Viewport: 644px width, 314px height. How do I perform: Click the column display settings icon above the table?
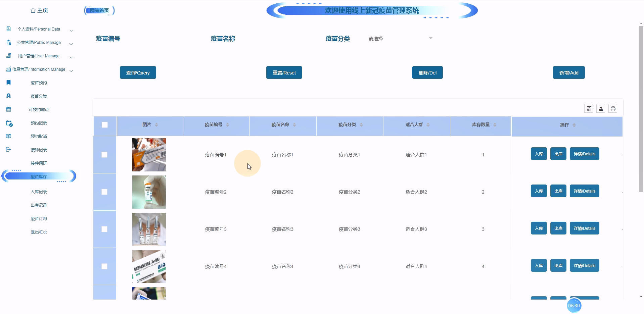[589, 108]
